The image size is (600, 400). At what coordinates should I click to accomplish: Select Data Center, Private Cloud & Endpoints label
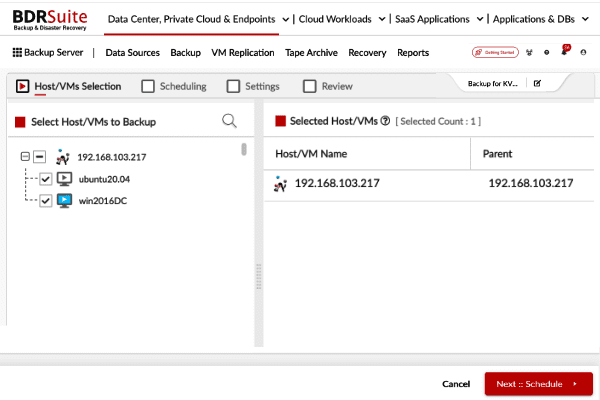191,19
